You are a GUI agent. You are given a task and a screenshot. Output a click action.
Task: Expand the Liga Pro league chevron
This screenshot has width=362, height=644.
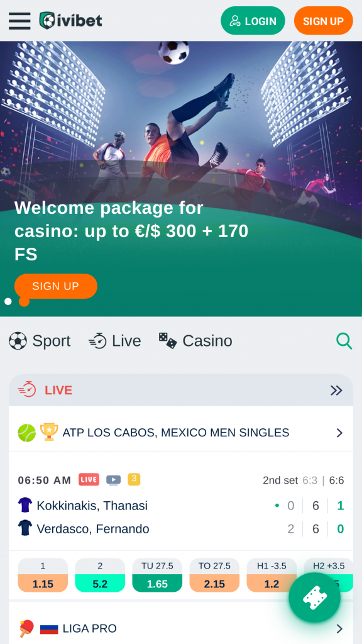pyautogui.click(x=339, y=628)
